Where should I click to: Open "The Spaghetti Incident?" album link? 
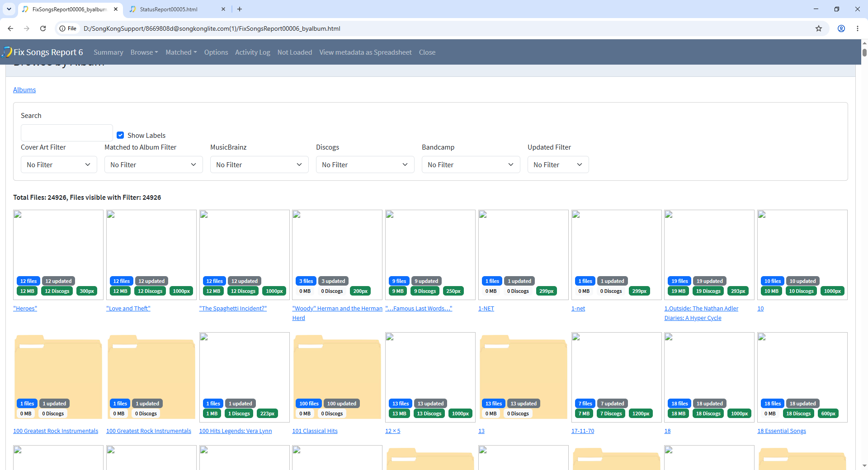click(233, 309)
